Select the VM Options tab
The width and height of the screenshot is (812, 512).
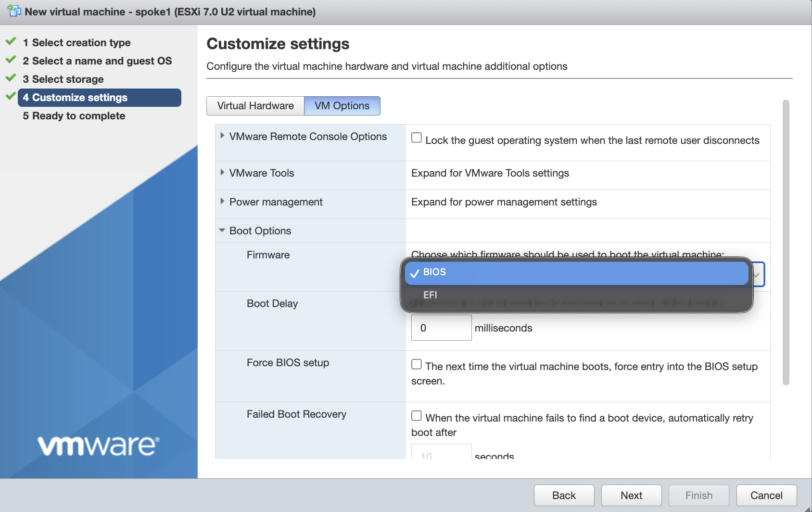tap(342, 106)
